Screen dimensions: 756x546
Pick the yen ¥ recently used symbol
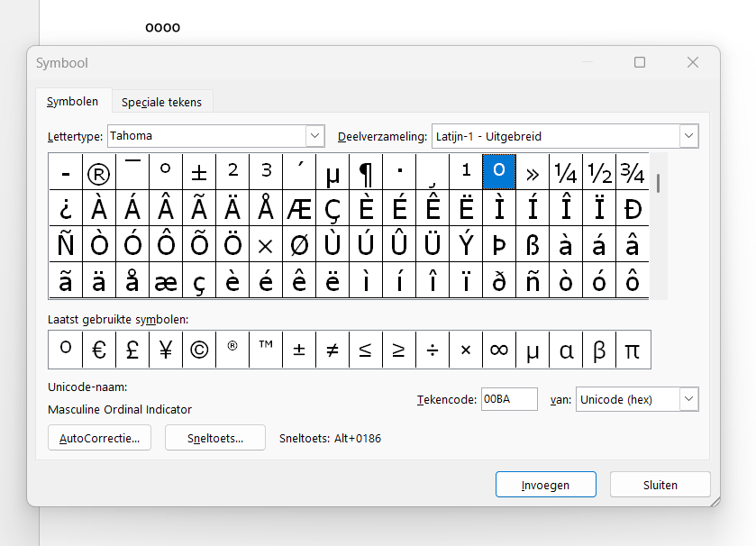coord(166,350)
